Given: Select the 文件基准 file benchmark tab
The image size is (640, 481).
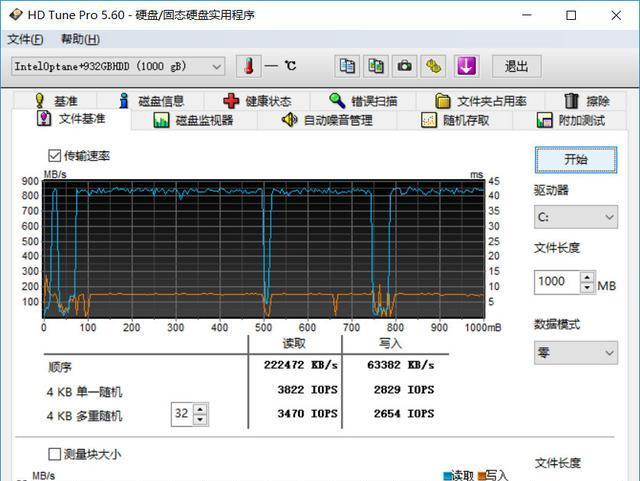Looking at the screenshot, I should point(71,119).
